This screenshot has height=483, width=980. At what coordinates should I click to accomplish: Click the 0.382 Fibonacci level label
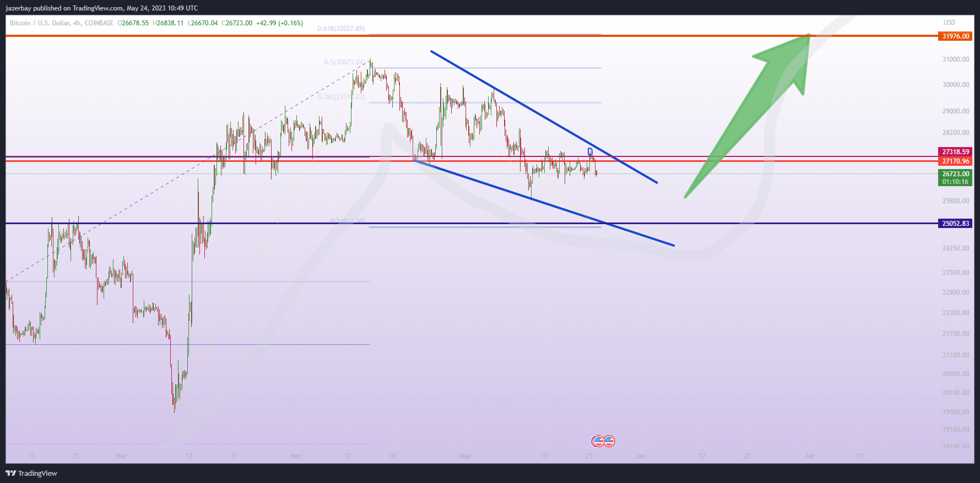341,97
